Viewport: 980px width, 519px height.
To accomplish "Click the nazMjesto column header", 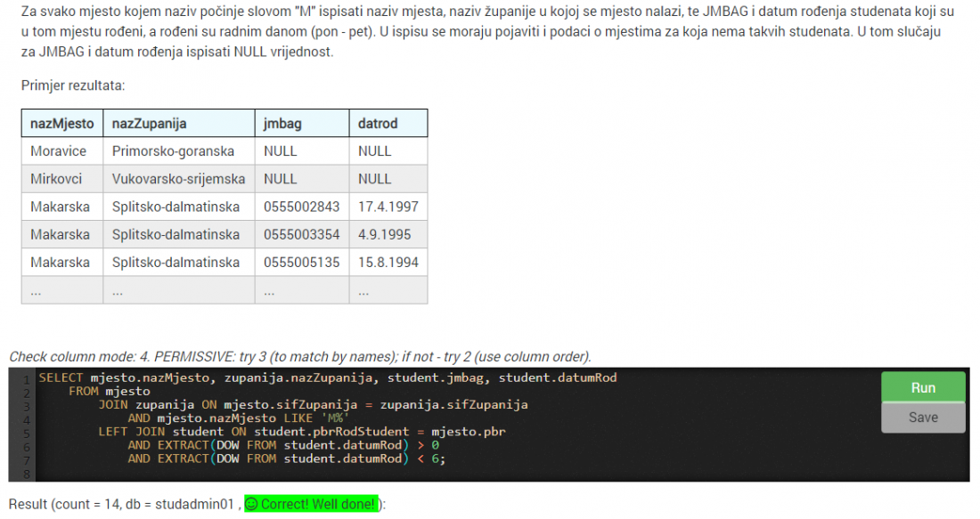I will pyautogui.click(x=61, y=124).
